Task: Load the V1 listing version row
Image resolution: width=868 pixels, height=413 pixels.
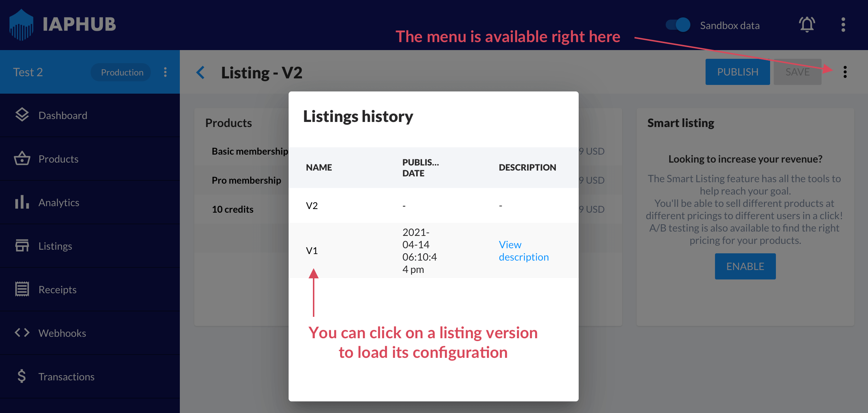Action: [x=312, y=250]
